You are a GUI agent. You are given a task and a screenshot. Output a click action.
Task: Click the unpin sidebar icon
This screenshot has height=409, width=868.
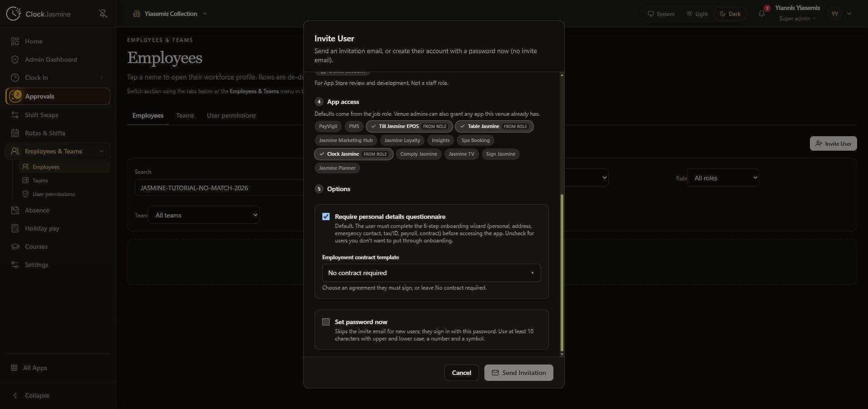point(103,14)
